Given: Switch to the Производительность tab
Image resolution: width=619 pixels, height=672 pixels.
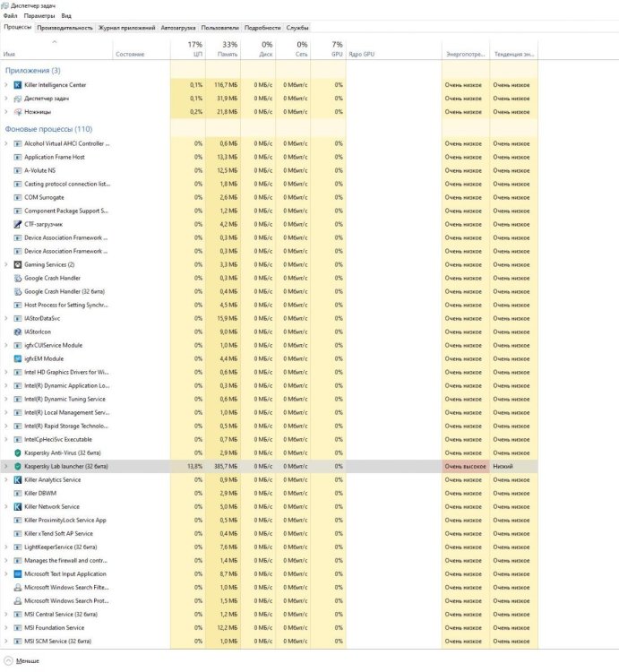Looking at the screenshot, I should pyautogui.click(x=64, y=28).
